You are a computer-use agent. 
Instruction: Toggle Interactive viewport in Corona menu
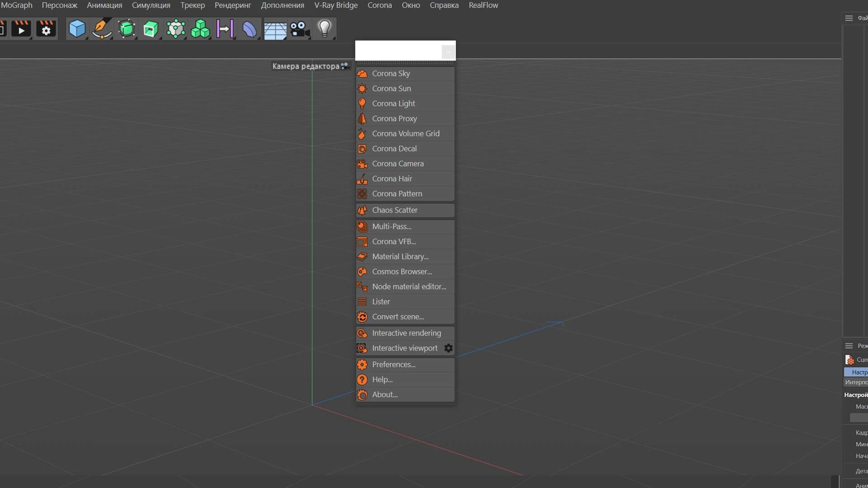tap(405, 348)
